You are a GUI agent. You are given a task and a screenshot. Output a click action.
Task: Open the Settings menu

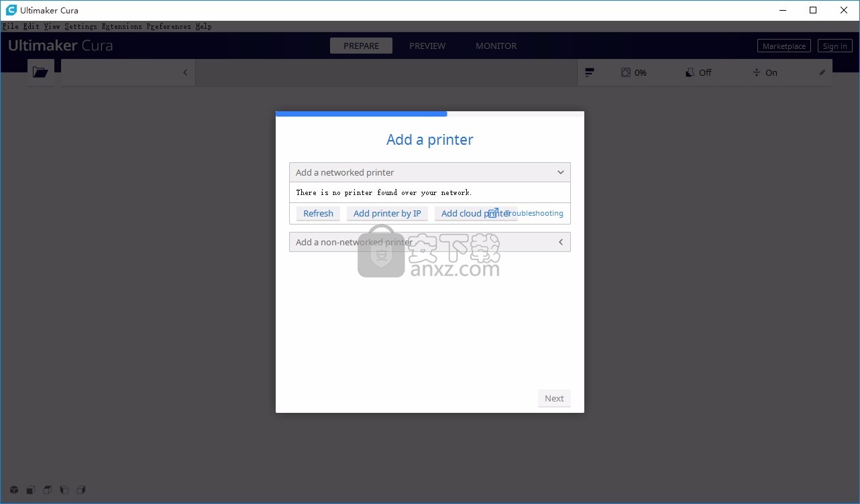[81, 27]
